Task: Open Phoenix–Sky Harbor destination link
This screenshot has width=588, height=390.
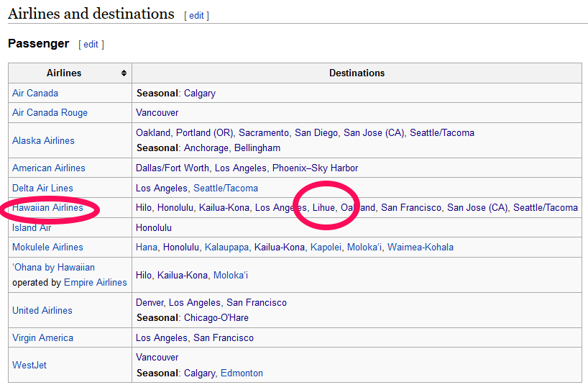Action: 316,168
